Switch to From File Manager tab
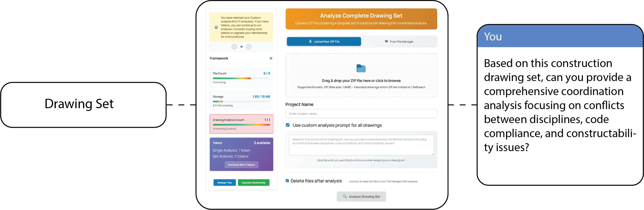Image resolution: width=644 pixels, height=210 pixels. coord(399,42)
